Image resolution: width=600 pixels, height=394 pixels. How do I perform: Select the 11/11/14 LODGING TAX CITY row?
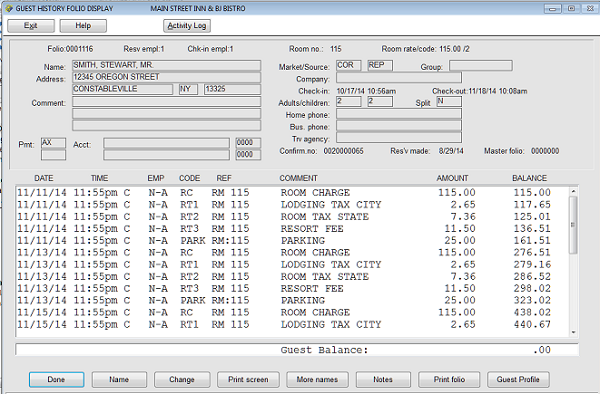293,205
